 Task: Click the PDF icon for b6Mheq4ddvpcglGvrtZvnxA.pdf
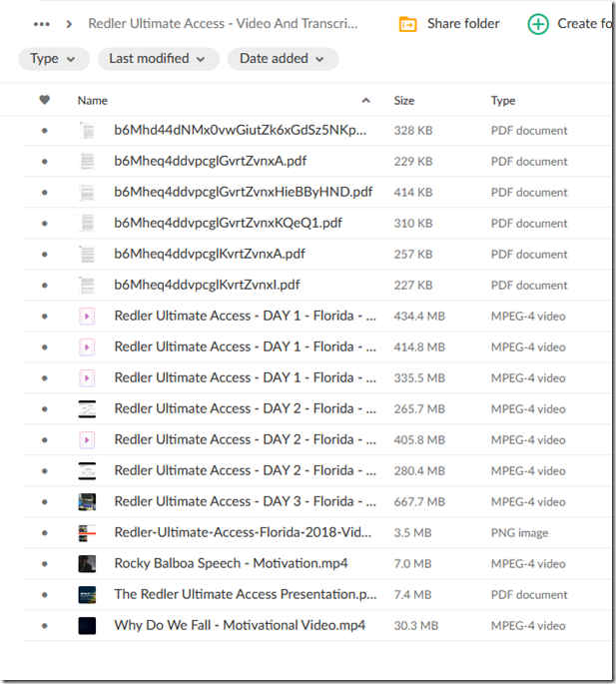[x=87, y=162]
